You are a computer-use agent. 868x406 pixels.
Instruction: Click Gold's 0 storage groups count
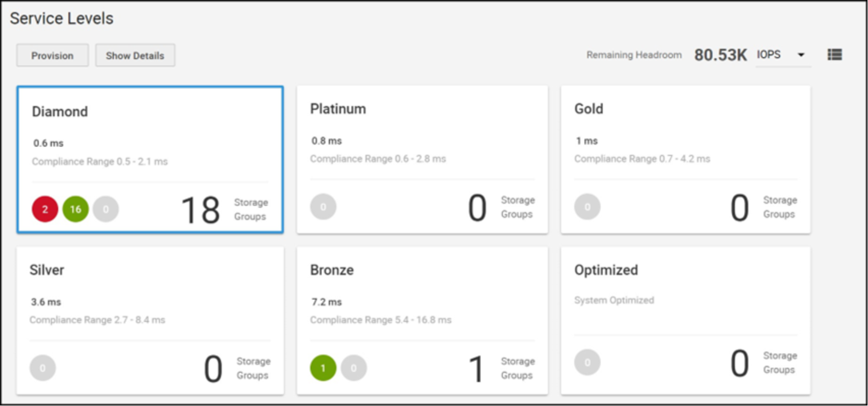(740, 208)
